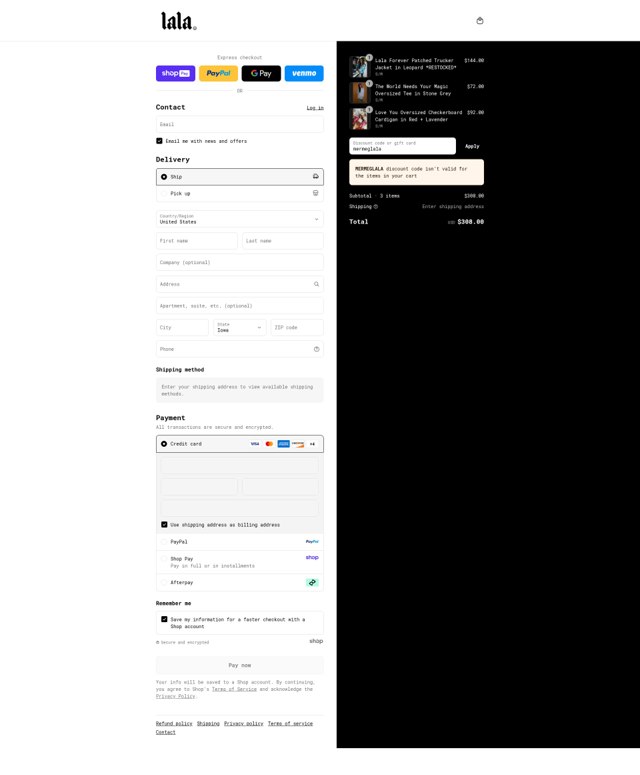Select the Pick up delivery option

pos(240,193)
